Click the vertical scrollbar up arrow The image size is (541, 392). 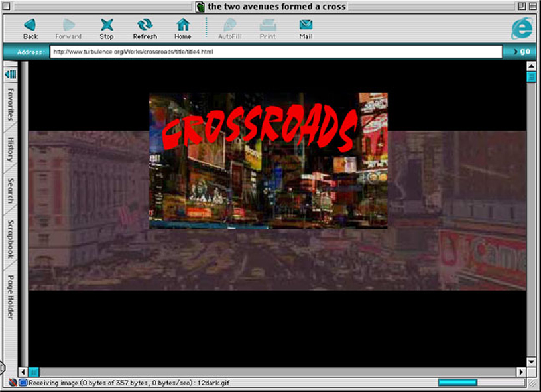tap(531, 66)
